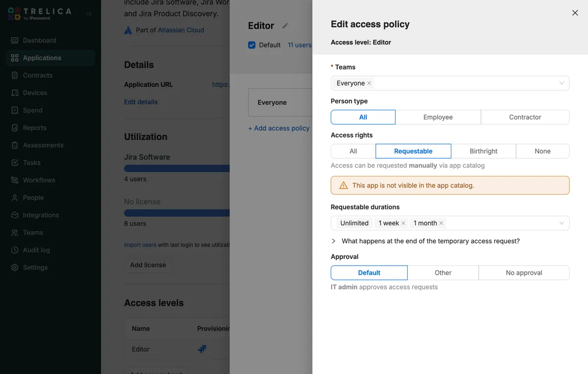Viewport: 588px width, 374px height.
Task: Click the Integrations icon in the sidebar
Action: click(15, 215)
